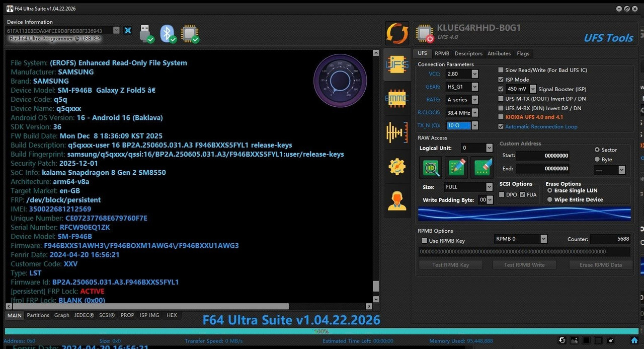Choose Erase Single LUN option
The height and width of the screenshot is (349, 644).
pyautogui.click(x=550, y=190)
